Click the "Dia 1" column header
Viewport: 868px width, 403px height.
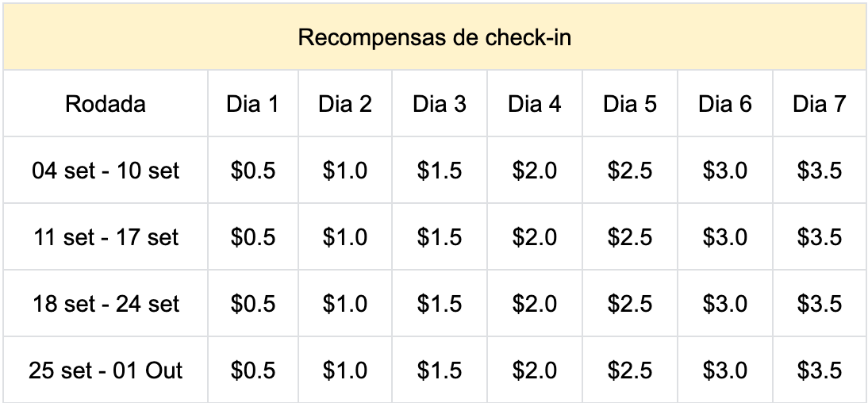(x=253, y=104)
